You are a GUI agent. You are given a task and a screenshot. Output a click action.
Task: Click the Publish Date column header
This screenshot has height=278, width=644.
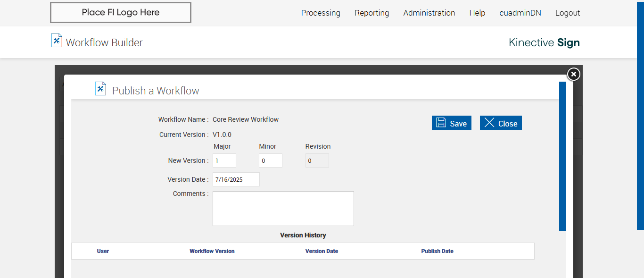click(437, 251)
